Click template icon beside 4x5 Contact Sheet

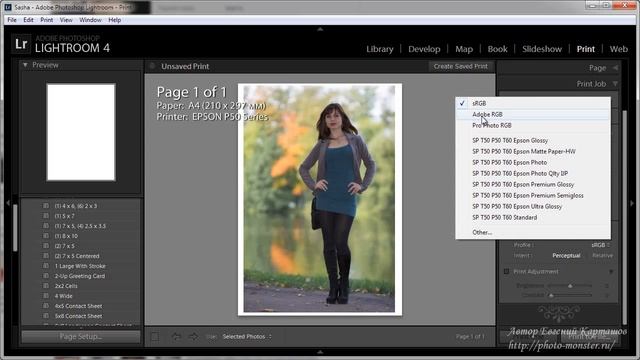[46, 306]
